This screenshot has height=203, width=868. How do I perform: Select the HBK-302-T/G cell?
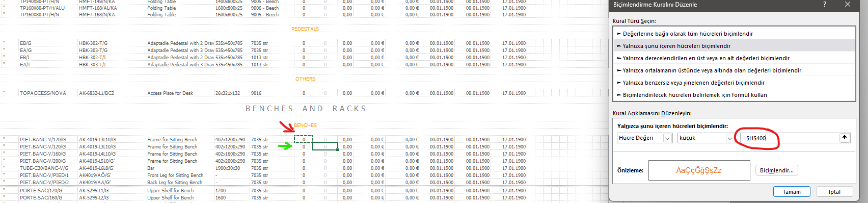[93, 43]
